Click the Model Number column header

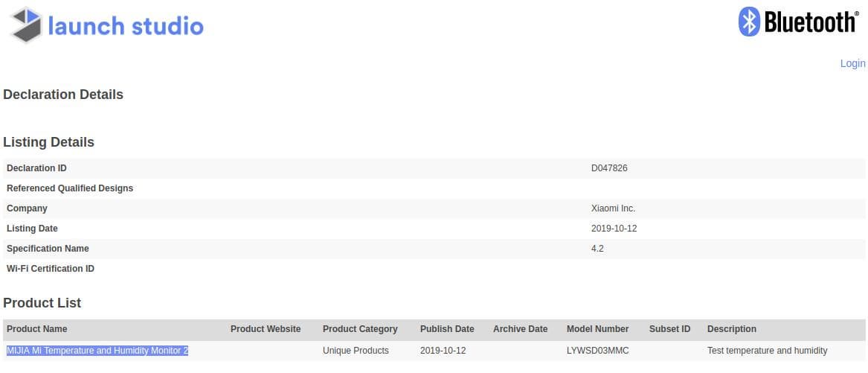(x=597, y=329)
